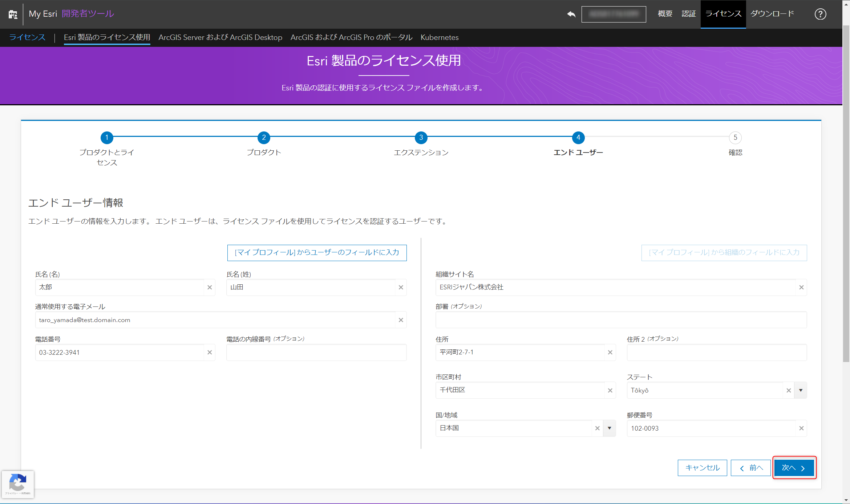Image resolution: width=850 pixels, height=504 pixels.
Task: Open the Kubernetes submenu
Action: (x=440, y=37)
